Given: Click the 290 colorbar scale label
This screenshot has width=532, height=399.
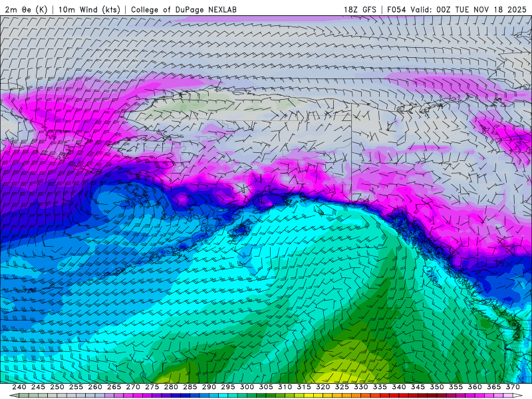Looking at the screenshot, I should 209,387.
